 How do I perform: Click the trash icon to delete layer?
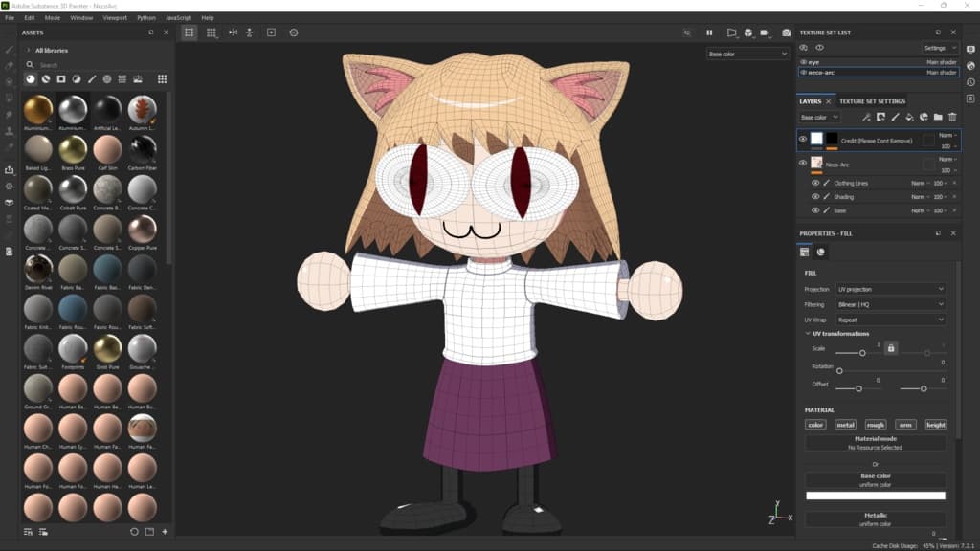tap(952, 117)
